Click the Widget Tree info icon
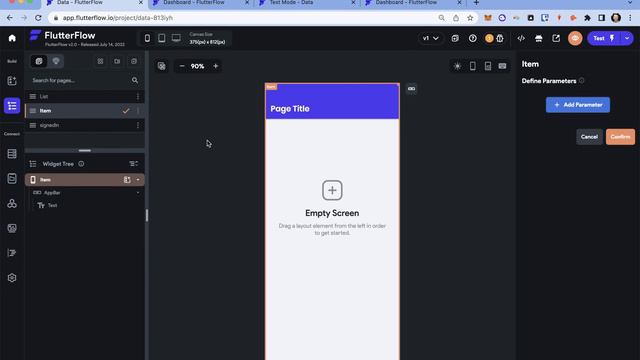The width and height of the screenshot is (640, 360). click(x=81, y=164)
